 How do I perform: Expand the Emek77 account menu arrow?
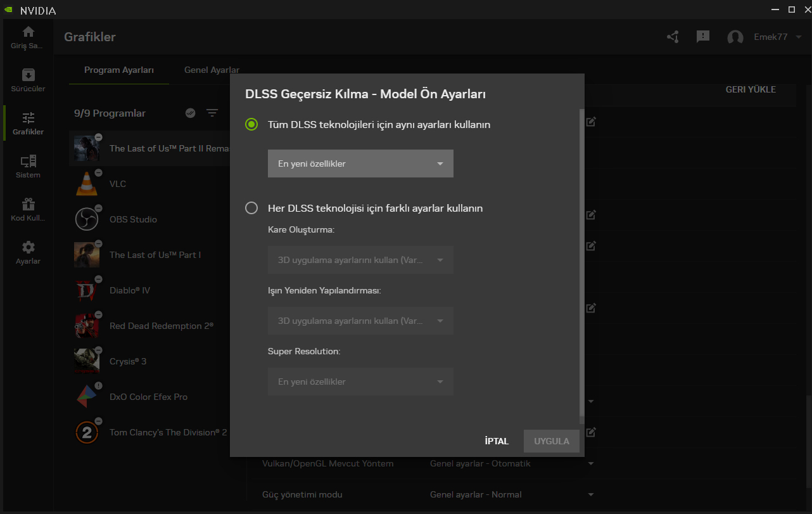(797, 37)
